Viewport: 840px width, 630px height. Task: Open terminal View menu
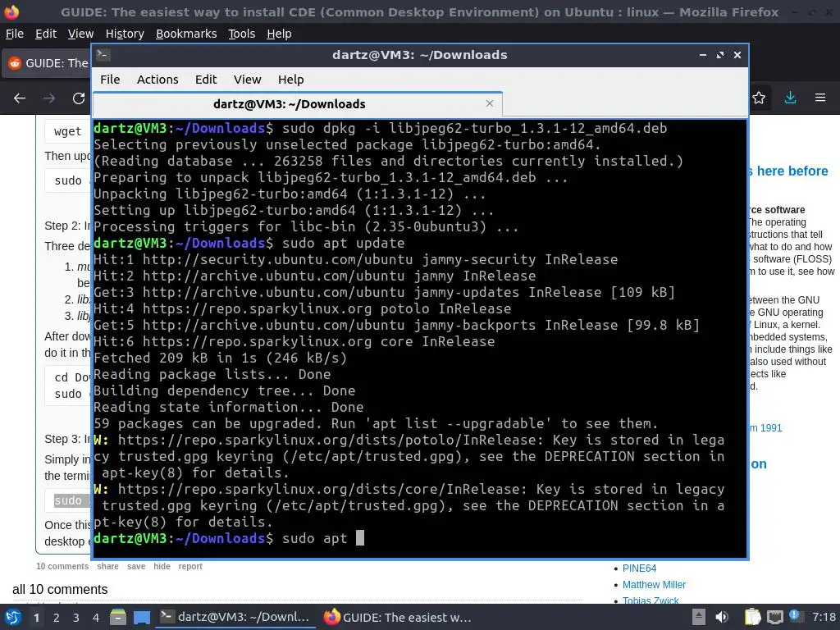[x=247, y=80]
